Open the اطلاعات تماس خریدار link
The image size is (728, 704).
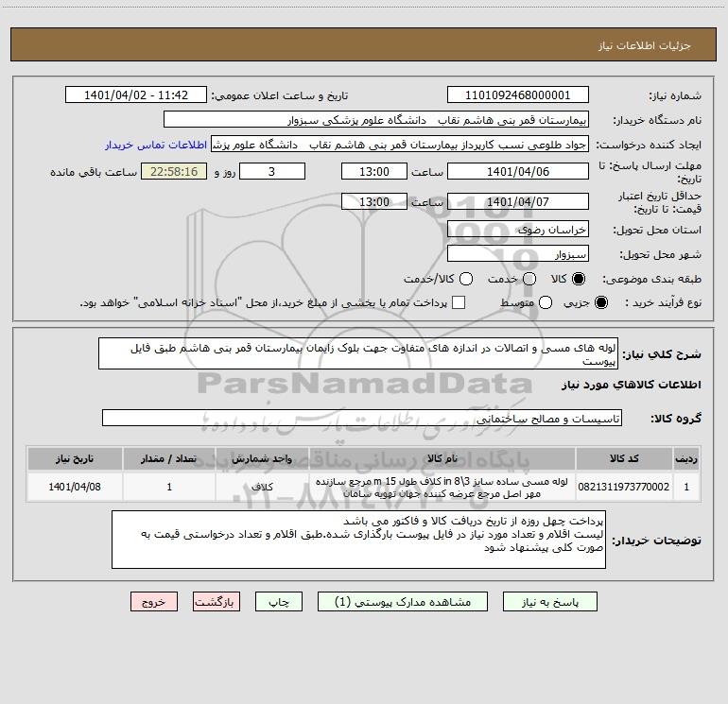[x=156, y=145]
